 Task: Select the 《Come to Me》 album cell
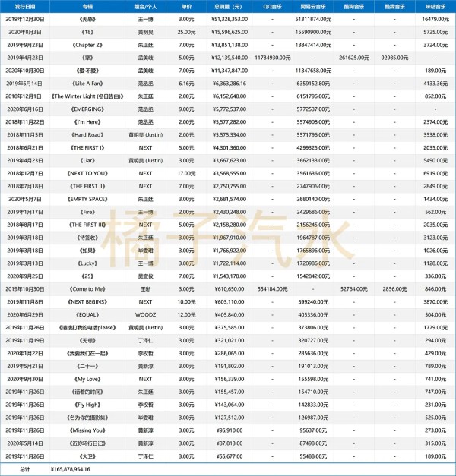click(87, 289)
